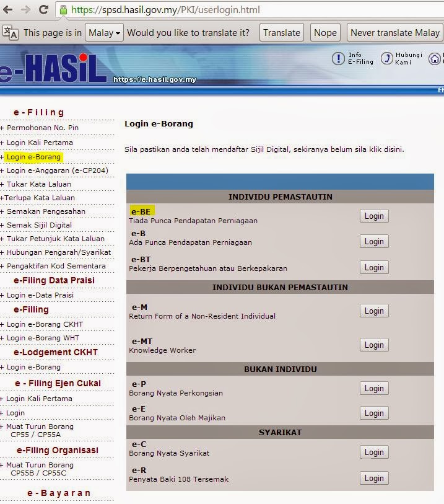
Task: Click the Nope button
Action: coord(325,32)
